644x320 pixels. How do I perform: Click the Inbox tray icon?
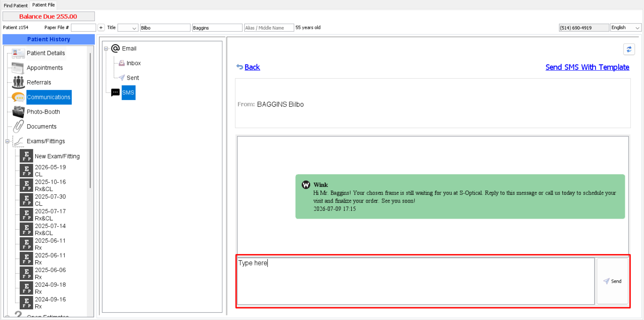click(121, 63)
